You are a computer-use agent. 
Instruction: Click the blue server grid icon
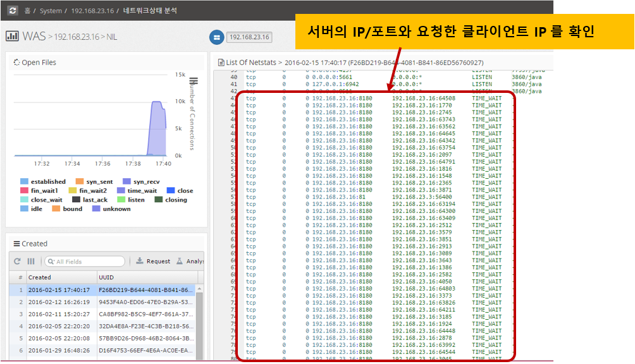(217, 37)
